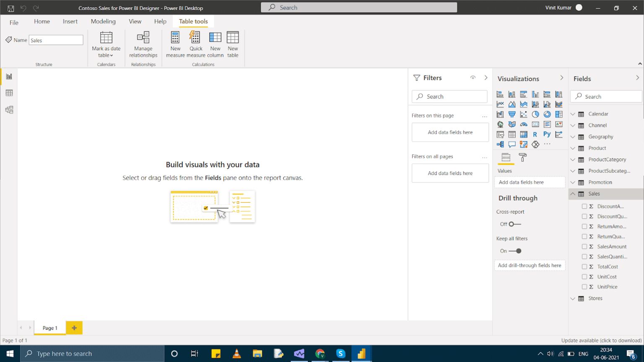Insert a Python script visual

pyautogui.click(x=547, y=134)
